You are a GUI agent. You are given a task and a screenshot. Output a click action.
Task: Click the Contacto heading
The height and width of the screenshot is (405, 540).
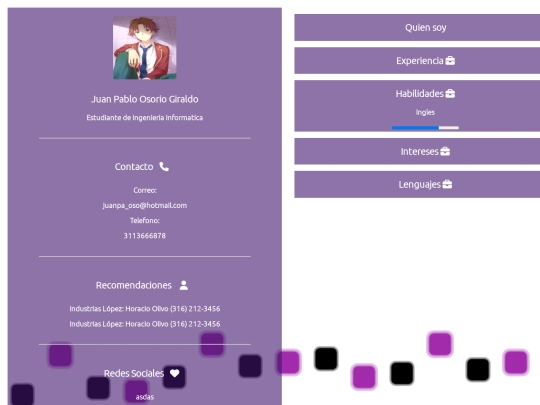point(134,167)
